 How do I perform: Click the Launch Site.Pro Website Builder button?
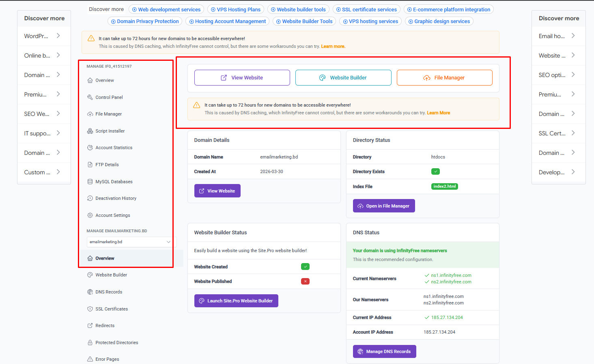(x=236, y=301)
